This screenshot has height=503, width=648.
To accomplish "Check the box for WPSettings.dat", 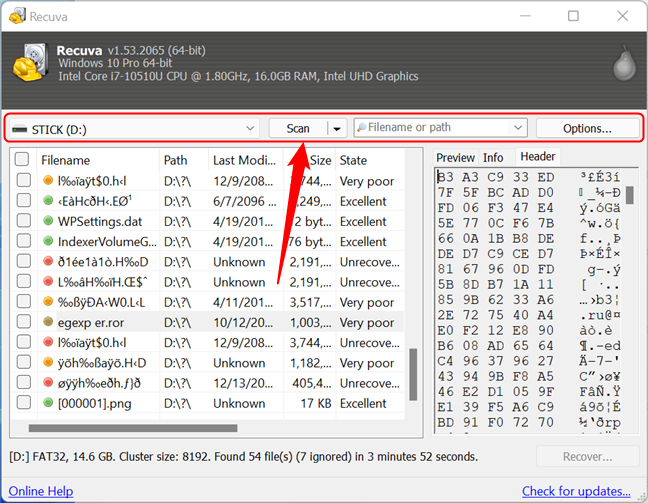I will click(24, 221).
